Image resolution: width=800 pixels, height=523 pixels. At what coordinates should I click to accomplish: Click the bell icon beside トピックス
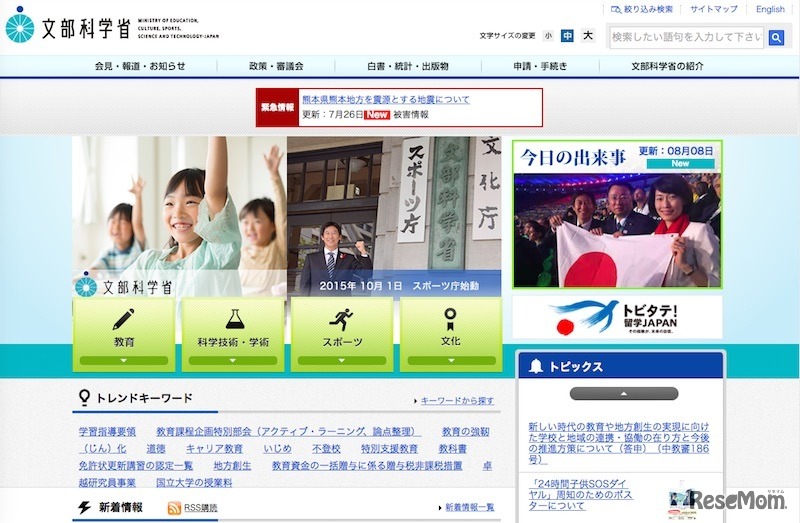coord(536,366)
